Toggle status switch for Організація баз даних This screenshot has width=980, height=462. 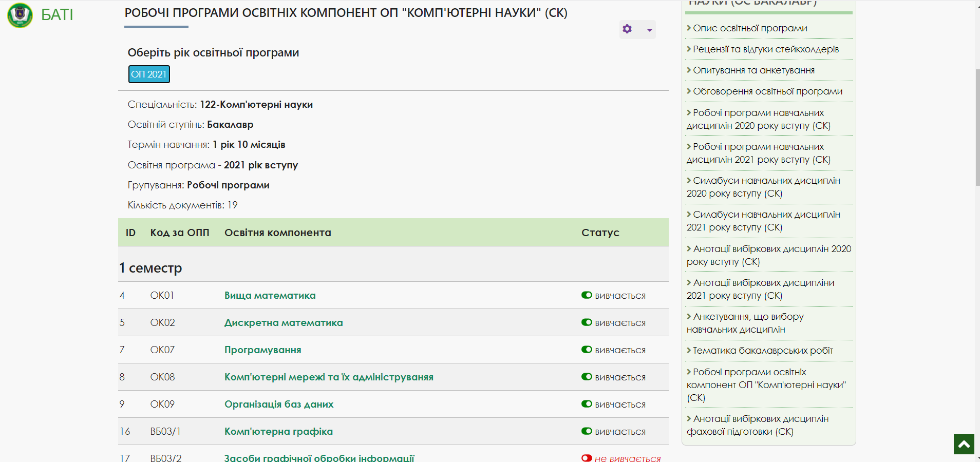pos(587,404)
